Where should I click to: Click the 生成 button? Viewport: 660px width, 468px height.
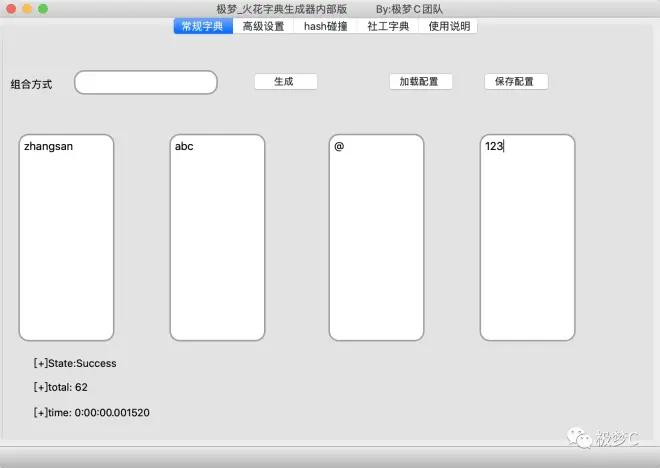[x=285, y=82]
